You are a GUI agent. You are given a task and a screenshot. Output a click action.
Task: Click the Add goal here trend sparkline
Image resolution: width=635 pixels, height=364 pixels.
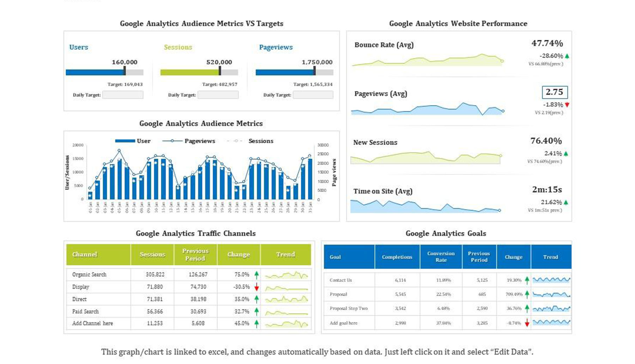point(551,322)
